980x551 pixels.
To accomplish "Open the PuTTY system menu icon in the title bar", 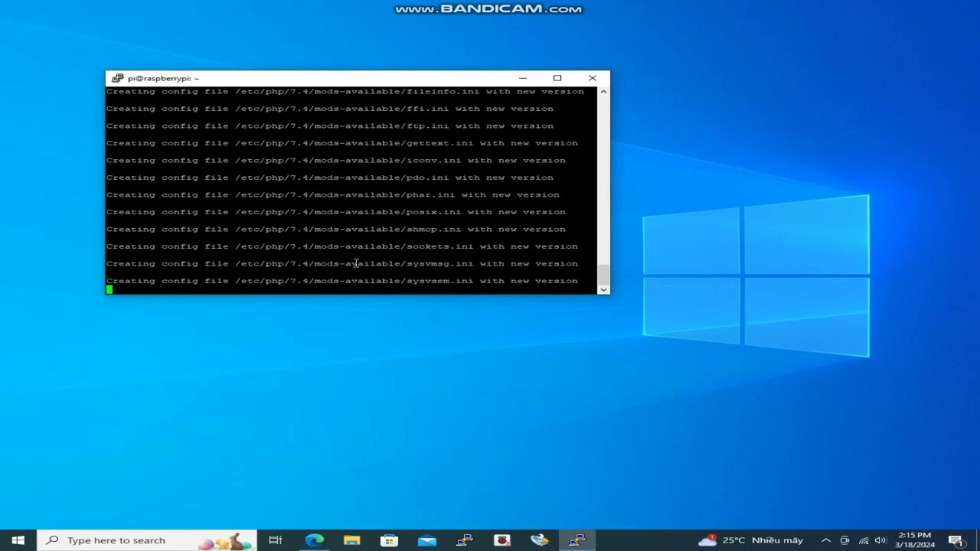I will pyautogui.click(x=117, y=78).
